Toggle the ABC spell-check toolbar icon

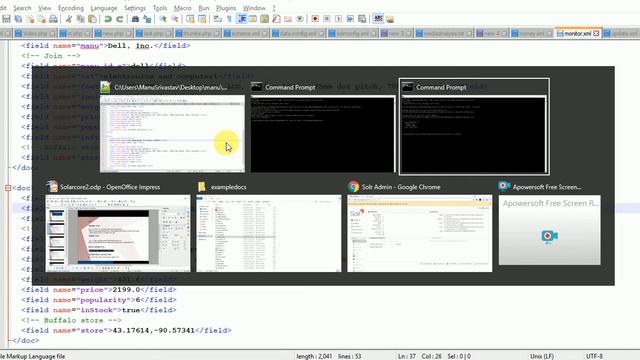(x=378, y=19)
